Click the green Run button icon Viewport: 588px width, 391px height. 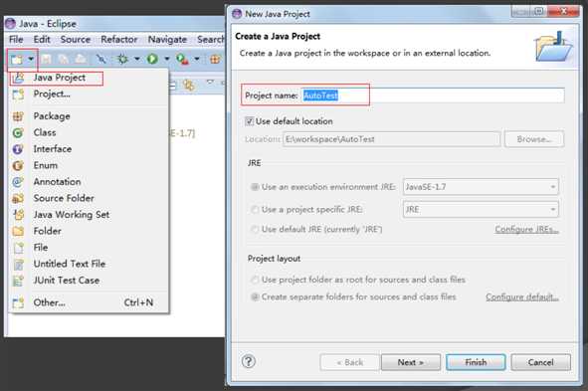coord(152,59)
